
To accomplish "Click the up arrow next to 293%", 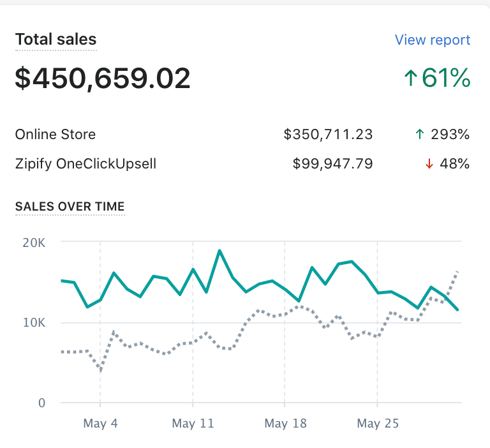I will point(419,135).
